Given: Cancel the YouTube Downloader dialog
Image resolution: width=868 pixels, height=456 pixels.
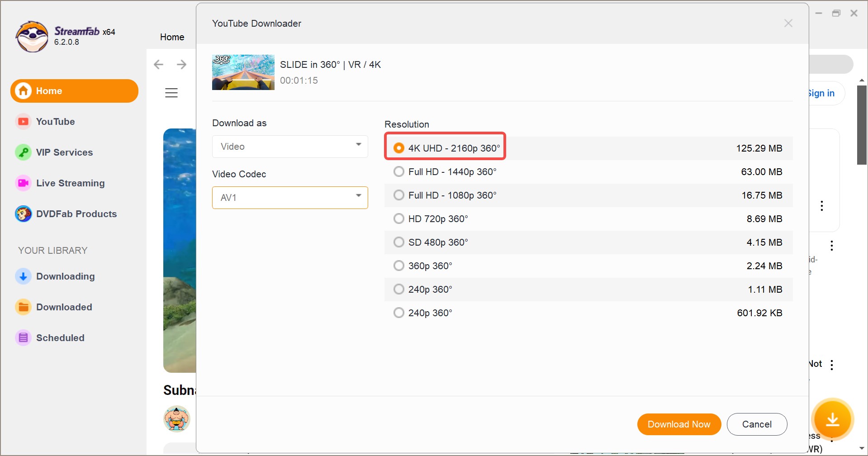Looking at the screenshot, I should (x=757, y=424).
